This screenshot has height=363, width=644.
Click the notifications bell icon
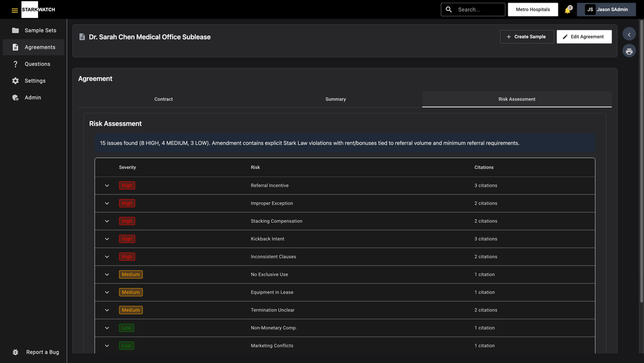coord(567,10)
